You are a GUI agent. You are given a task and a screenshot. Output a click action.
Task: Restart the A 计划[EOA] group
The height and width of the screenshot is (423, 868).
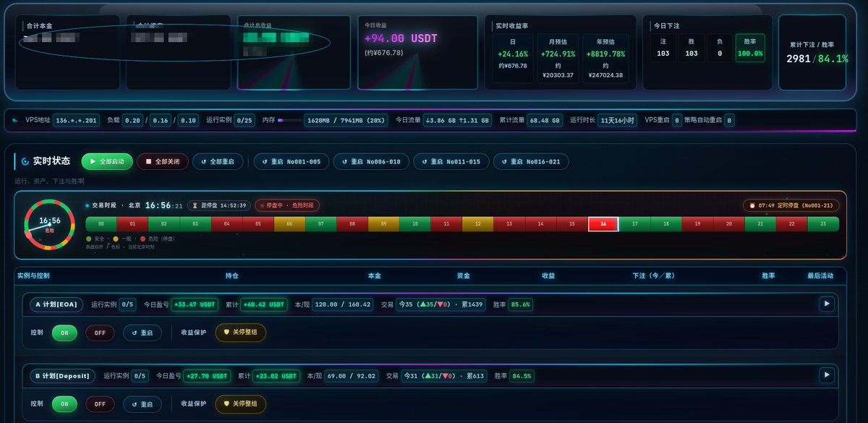coord(142,333)
